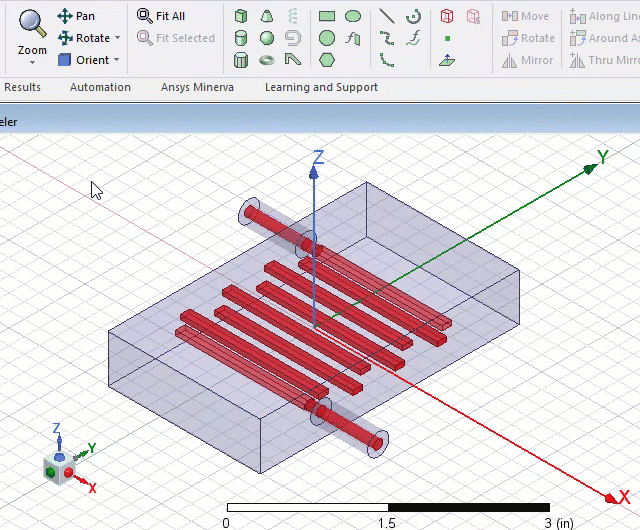Click the Draw Box icon
640x530 pixels.
pyautogui.click(x=241, y=16)
